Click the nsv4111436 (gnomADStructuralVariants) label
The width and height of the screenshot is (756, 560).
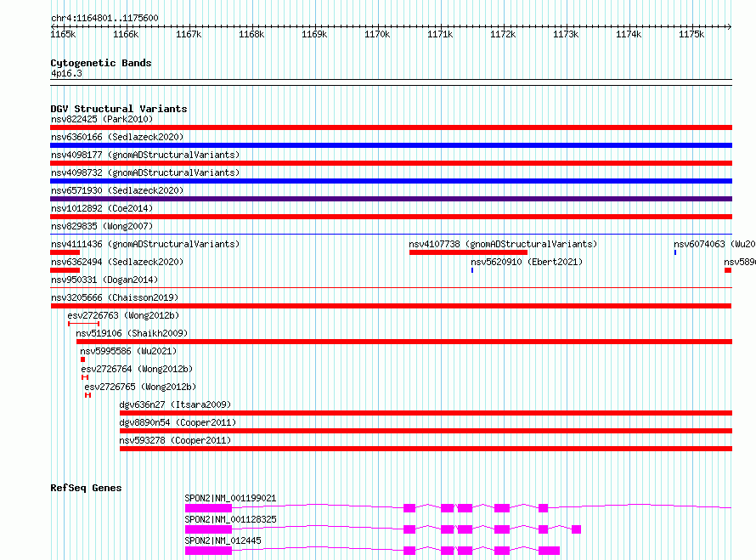[145, 244]
